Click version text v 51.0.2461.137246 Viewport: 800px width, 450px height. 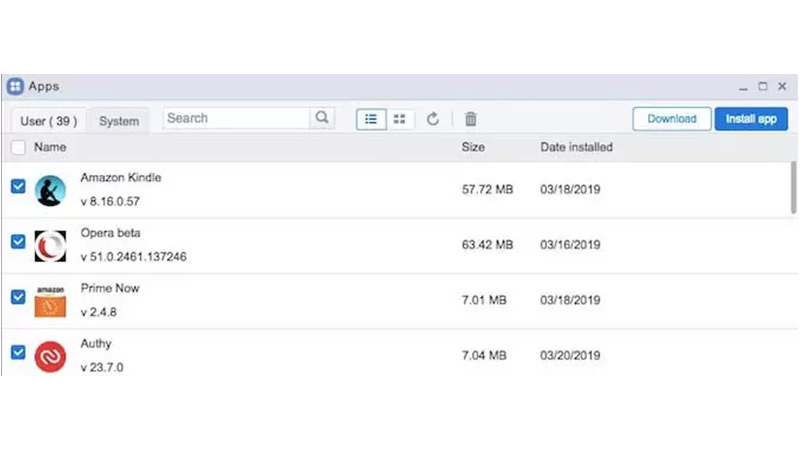coord(134,257)
